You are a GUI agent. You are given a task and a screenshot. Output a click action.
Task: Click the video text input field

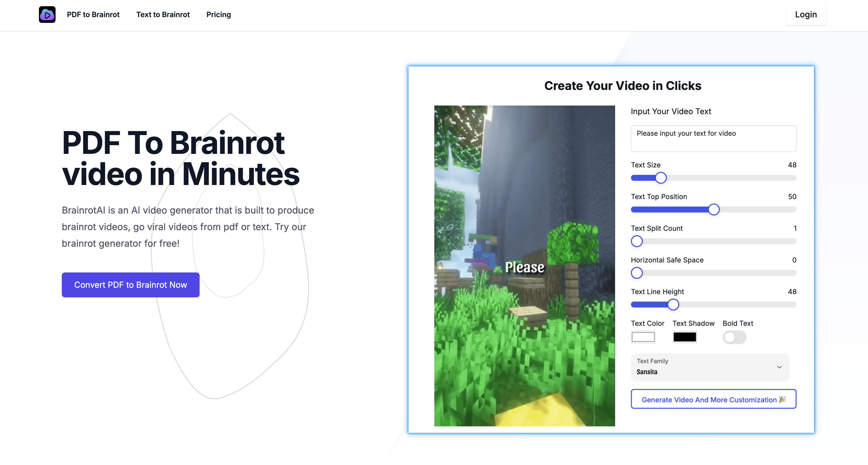pyautogui.click(x=713, y=139)
